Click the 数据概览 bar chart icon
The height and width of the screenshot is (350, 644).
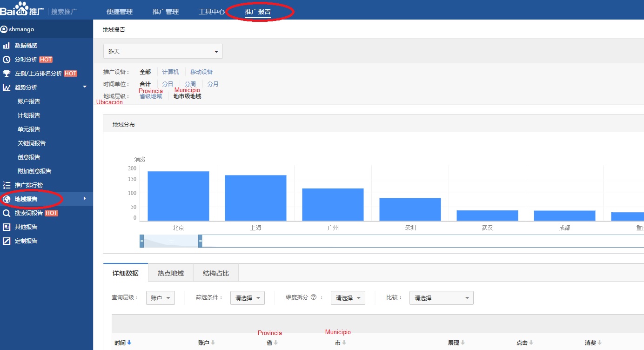click(7, 46)
